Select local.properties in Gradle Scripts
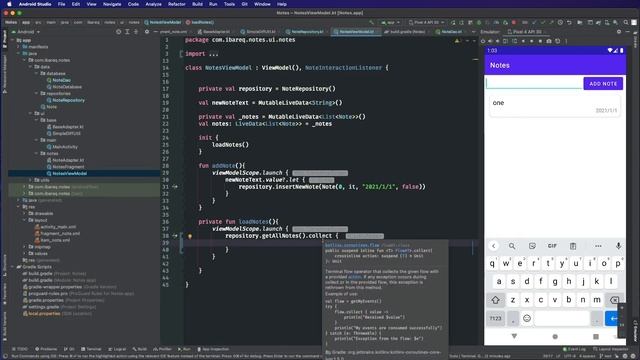This screenshot has width=640, height=360. (44, 313)
